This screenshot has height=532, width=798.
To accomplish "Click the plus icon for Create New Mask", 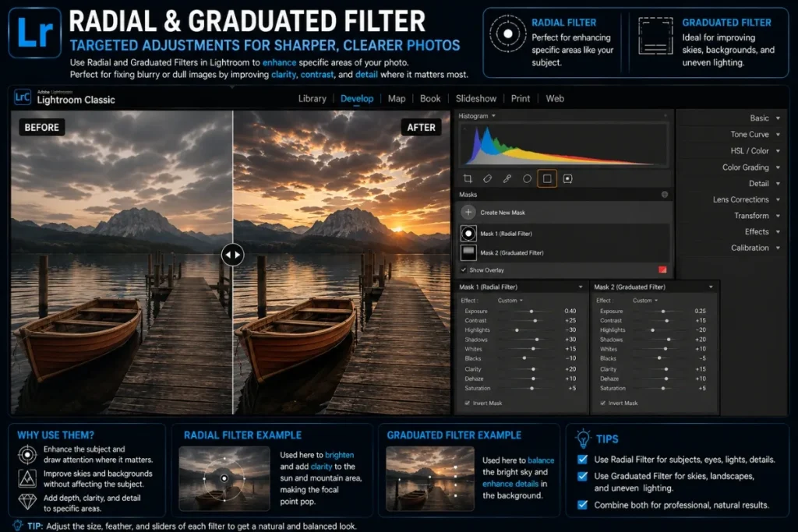I will coord(468,212).
